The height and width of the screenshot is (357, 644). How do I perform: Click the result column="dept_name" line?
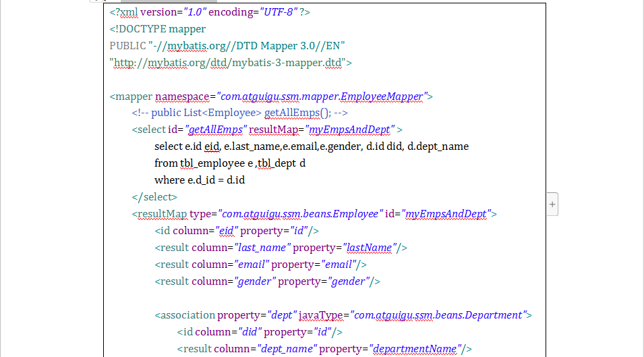tap(324, 349)
